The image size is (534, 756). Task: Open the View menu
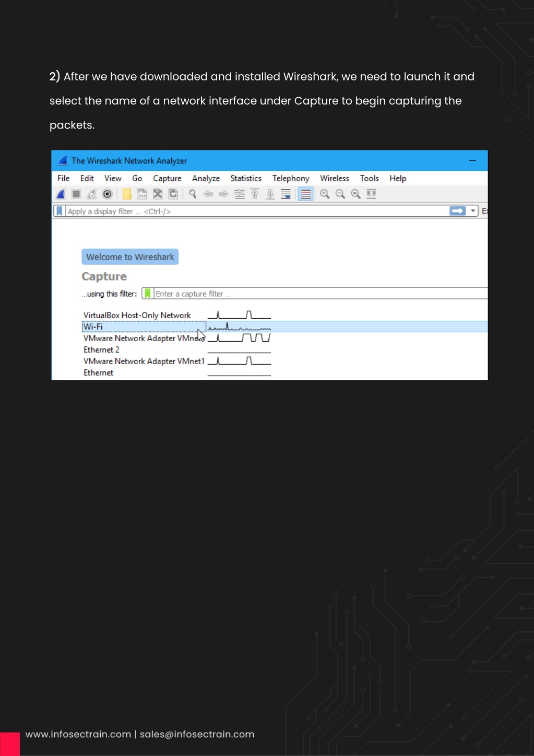(x=113, y=179)
